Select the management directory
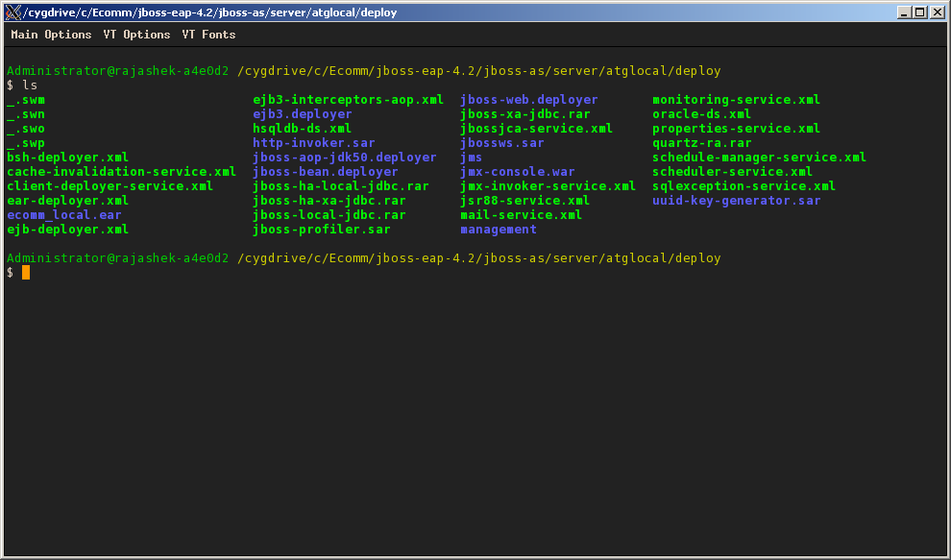Viewport: 951px width, 560px height. (x=499, y=230)
